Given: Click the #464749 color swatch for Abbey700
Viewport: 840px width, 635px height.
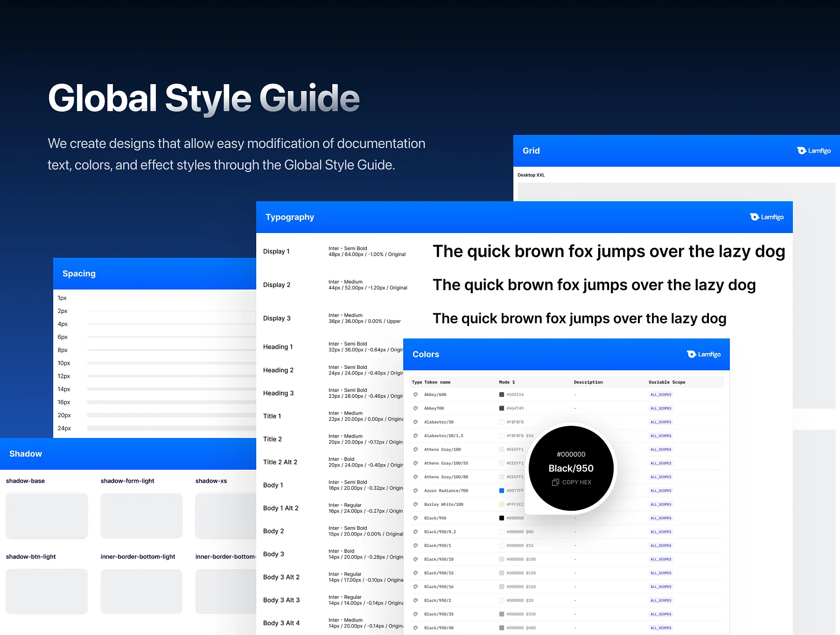Looking at the screenshot, I should coord(502,408).
